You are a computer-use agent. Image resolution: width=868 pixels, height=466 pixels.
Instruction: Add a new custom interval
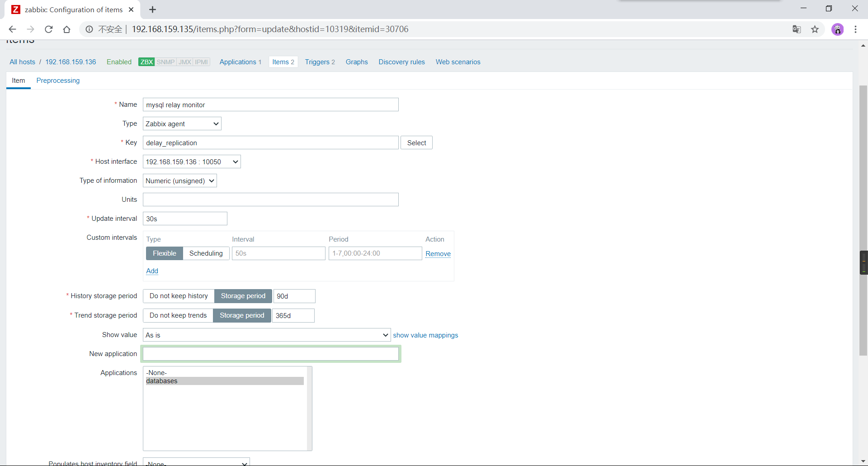tap(152, 271)
